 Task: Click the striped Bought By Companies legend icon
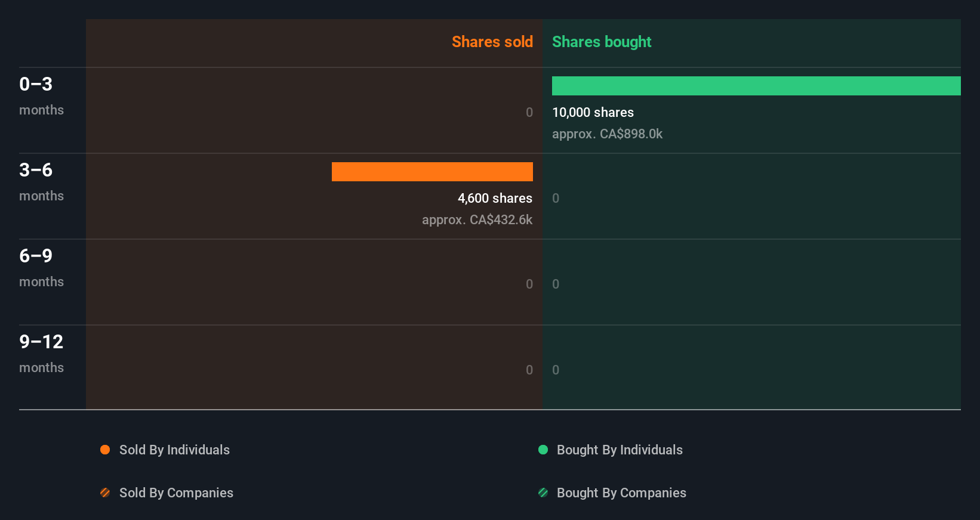coord(543,493)
